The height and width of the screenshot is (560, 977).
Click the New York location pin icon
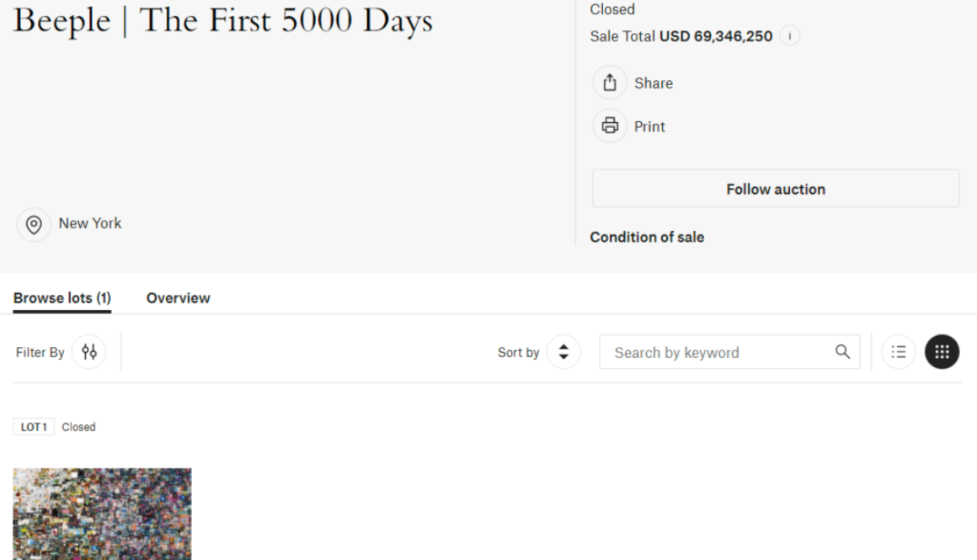click(x=34, y=224)
